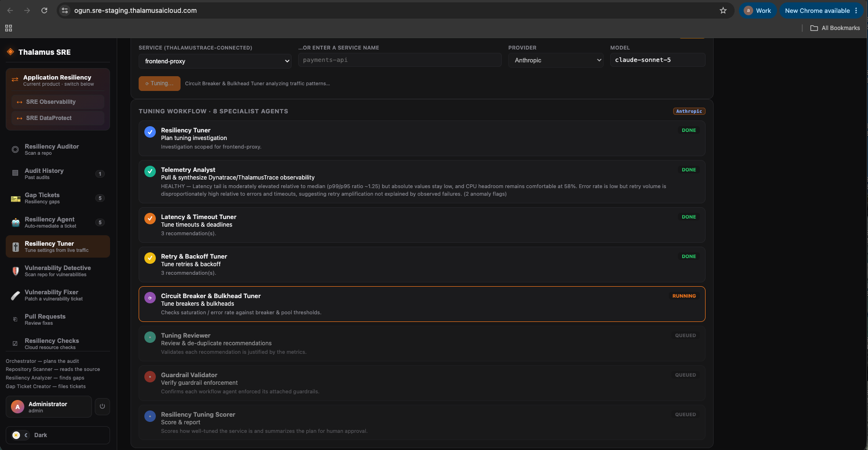Click the Vulnerability Fixer wrench icon
868x450 pixels.
click(15, 295)
